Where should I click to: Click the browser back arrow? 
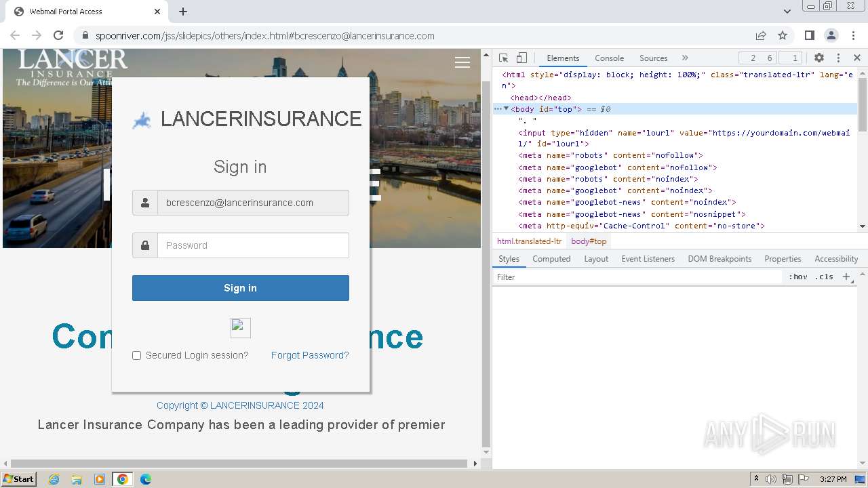[15, 35]
